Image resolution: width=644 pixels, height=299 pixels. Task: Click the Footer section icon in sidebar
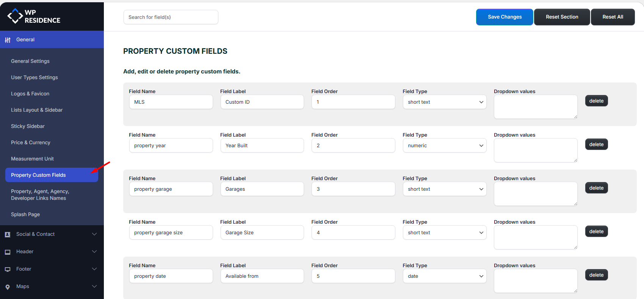click(8, 269)
